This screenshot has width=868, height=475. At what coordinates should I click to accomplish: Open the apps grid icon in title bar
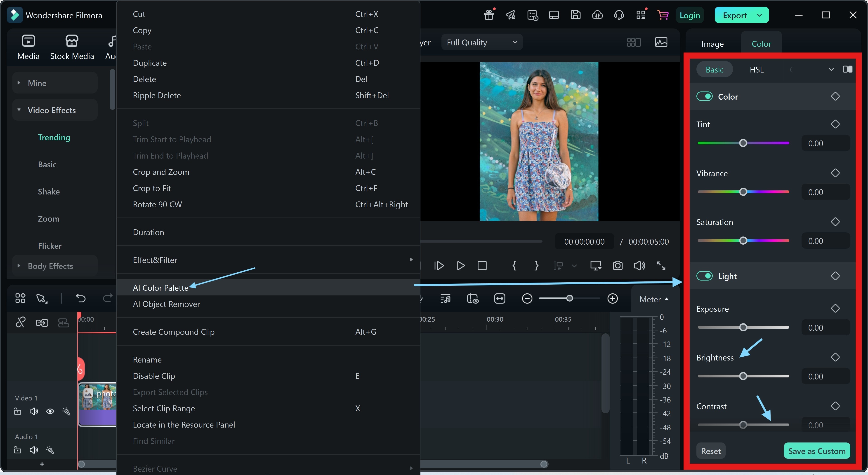coord(641,15)
